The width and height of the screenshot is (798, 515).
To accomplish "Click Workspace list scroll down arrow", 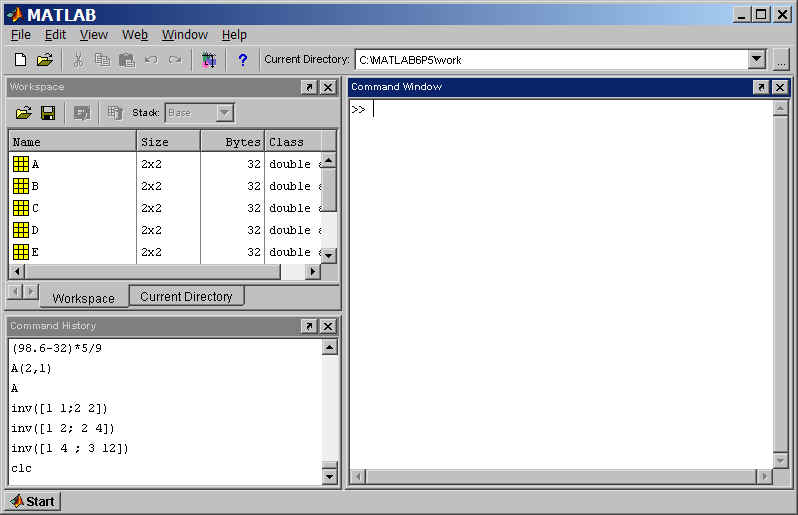I will pos(329,255).
